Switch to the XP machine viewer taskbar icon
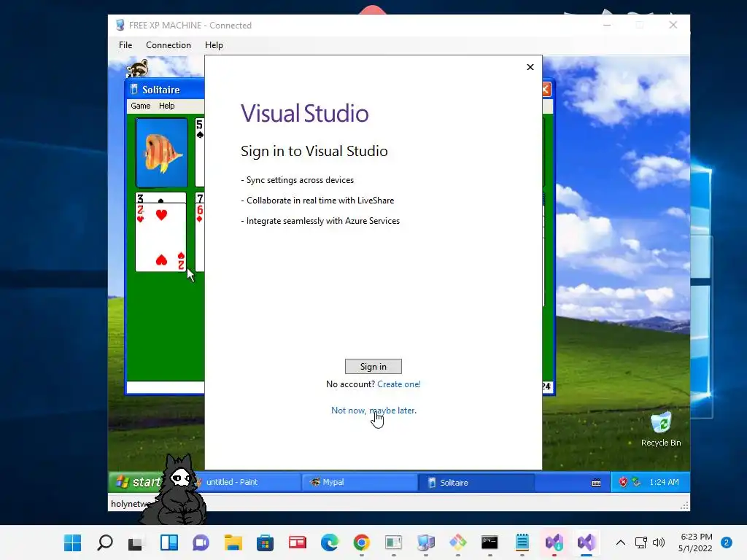This screenshot has width=747, height=560. click(x=426, y=542)
